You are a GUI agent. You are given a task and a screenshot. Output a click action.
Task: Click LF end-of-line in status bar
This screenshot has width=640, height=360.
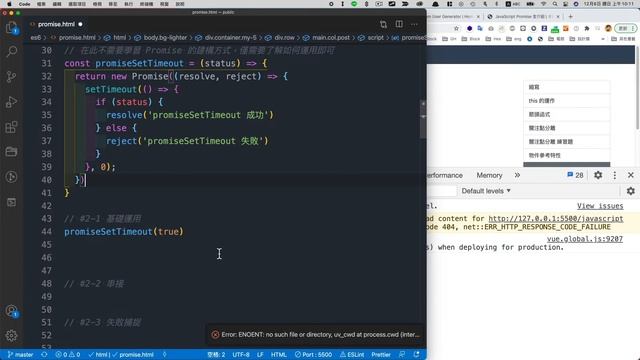pos(260,355)
